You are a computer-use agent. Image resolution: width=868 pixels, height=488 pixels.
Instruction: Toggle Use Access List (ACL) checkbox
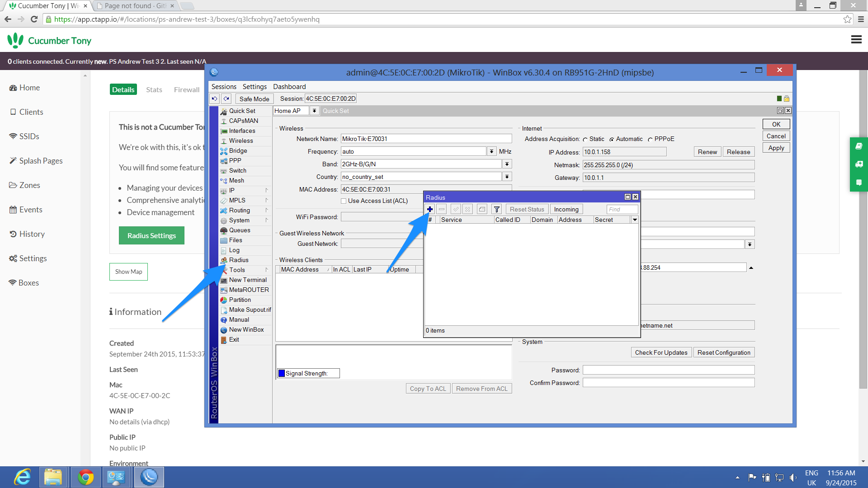click(344, 201)
